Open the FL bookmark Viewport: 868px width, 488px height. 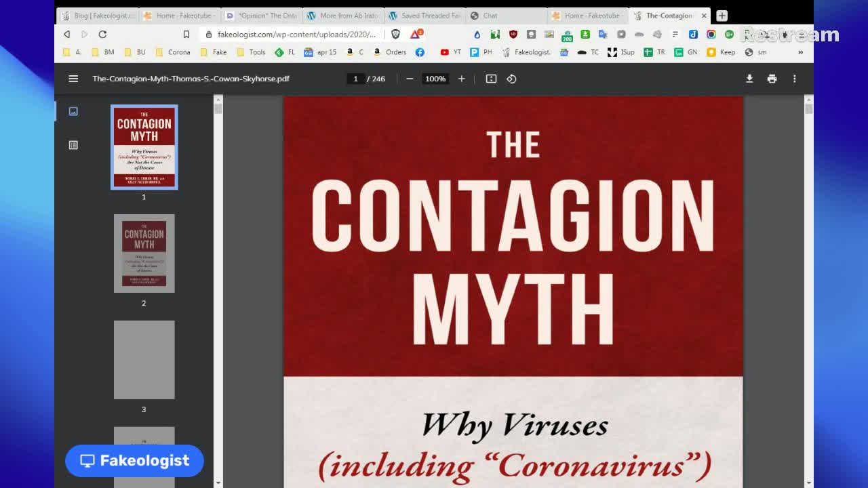coord(285,52)
